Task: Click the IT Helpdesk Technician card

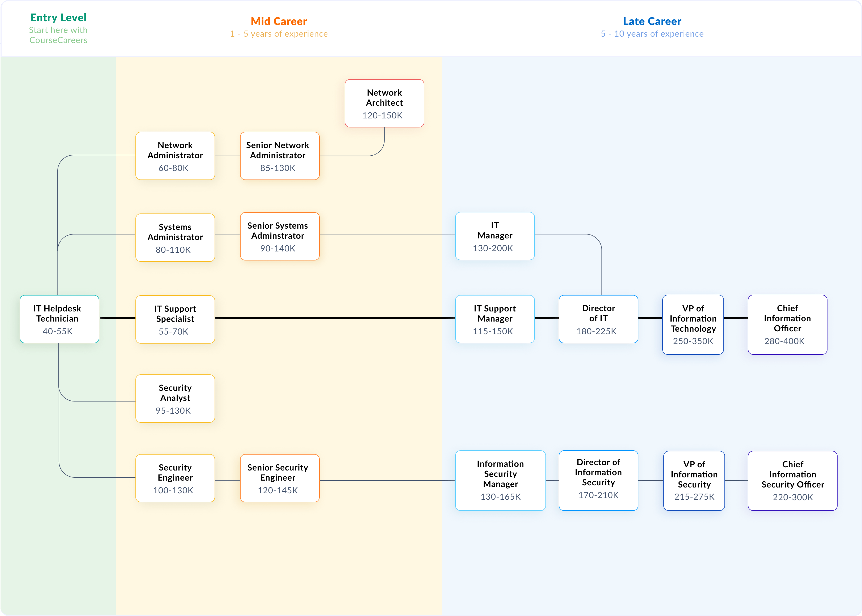Action: [59, 319]
